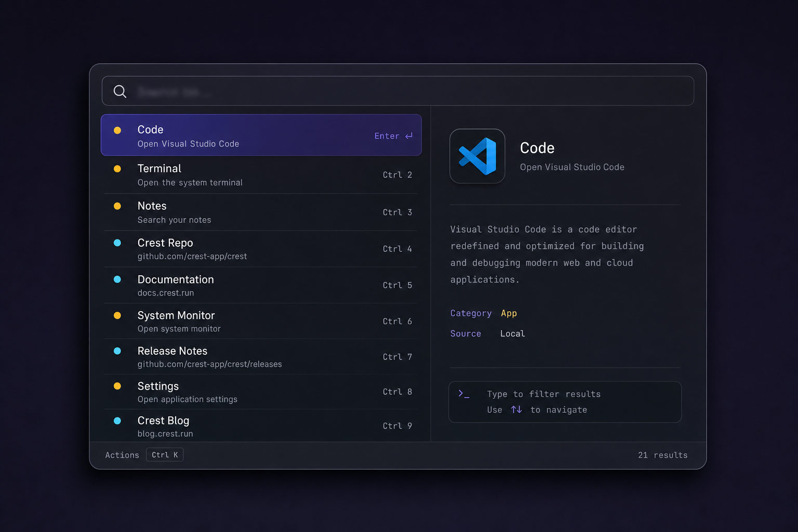Click the Ctrl 9 shortcut hint
Viewport: 798px width, 532px height.
point(397,426)
